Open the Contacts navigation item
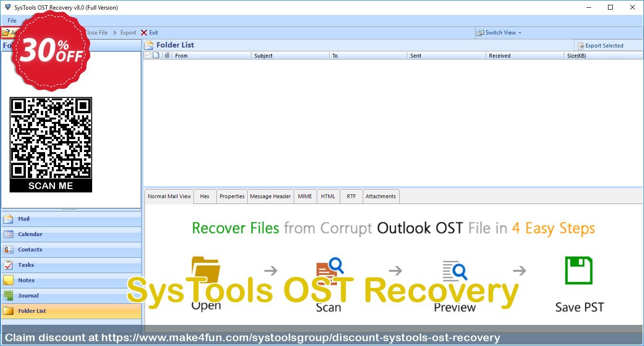644x346 pixels. (71, 250)
